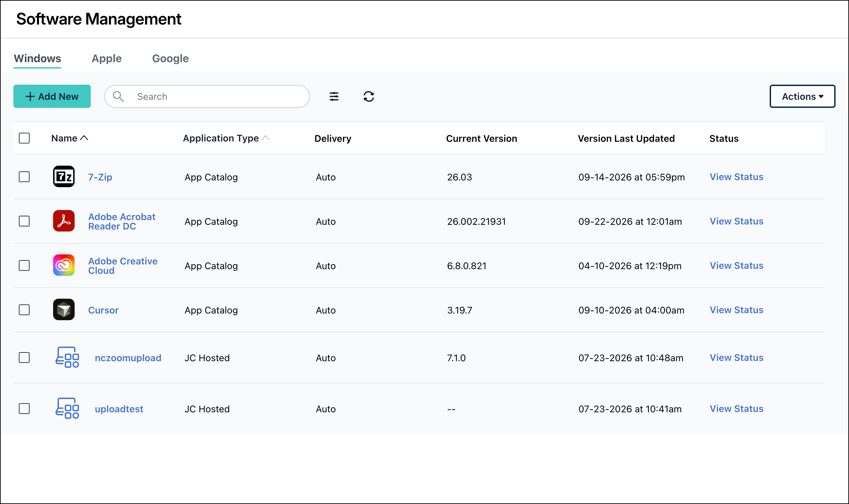Click the 7-Zip app icon
This screenshot has height=504, width=849.
(64, 177)
